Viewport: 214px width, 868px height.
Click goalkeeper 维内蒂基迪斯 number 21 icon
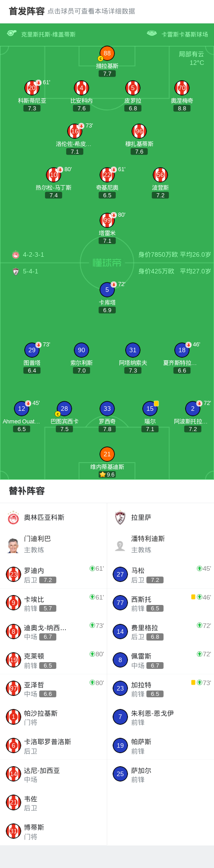107,454
